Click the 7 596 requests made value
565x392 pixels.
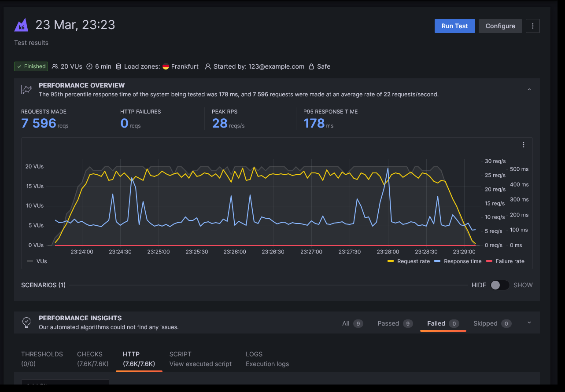pyautogui.click(x=39, y=123)
